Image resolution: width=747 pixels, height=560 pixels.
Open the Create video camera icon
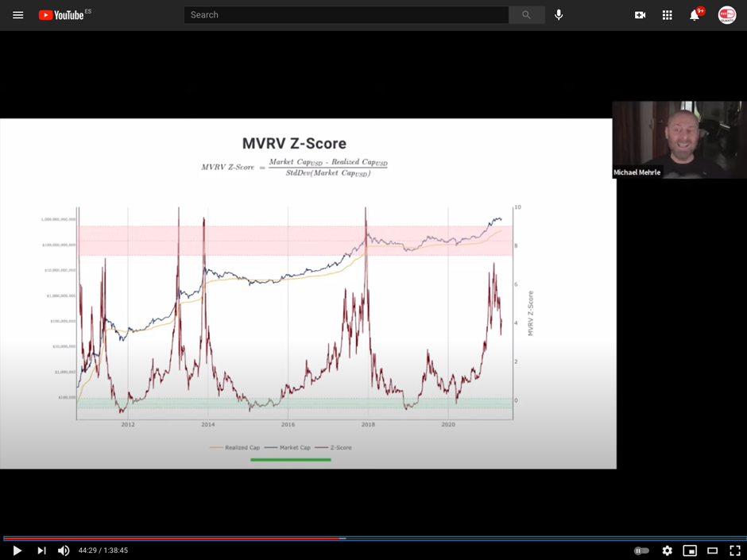(640, 15)
